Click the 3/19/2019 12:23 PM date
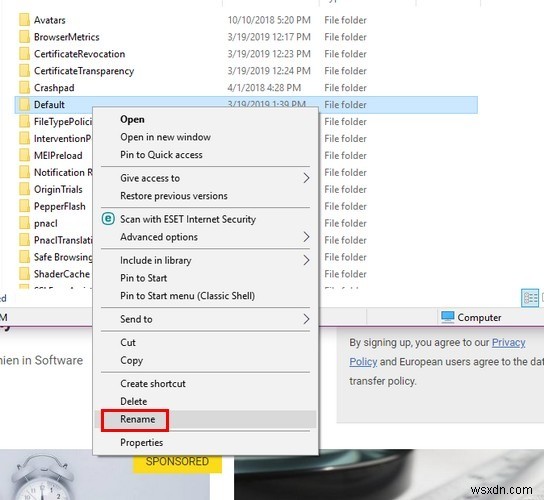544x500 pixels. 269,54
